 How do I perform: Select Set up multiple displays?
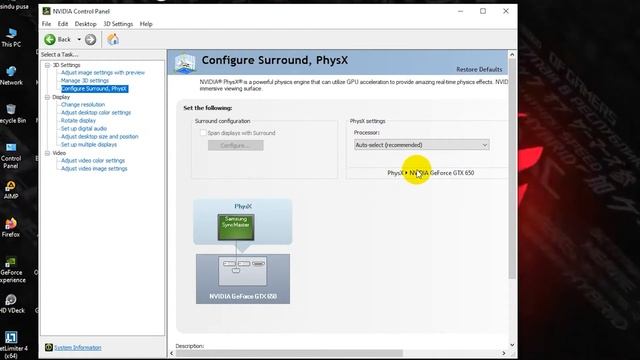click(x=89, y=144)
